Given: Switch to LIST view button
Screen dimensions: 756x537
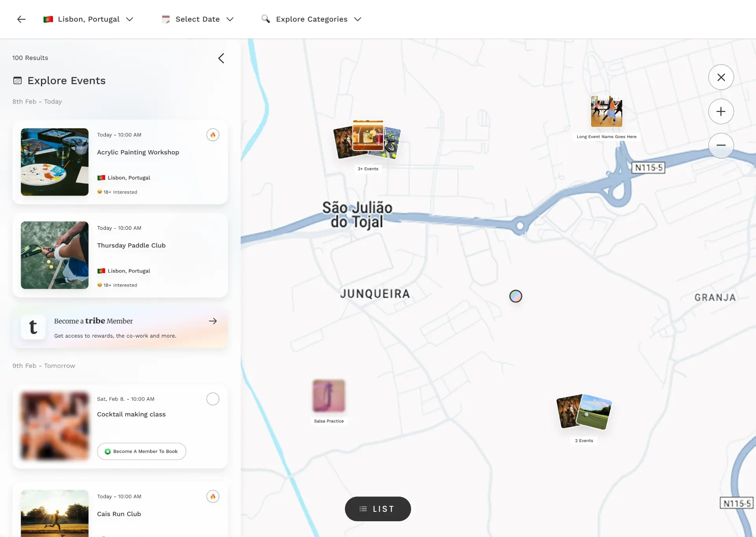Looking at the screenshot, I should [378, 509].
